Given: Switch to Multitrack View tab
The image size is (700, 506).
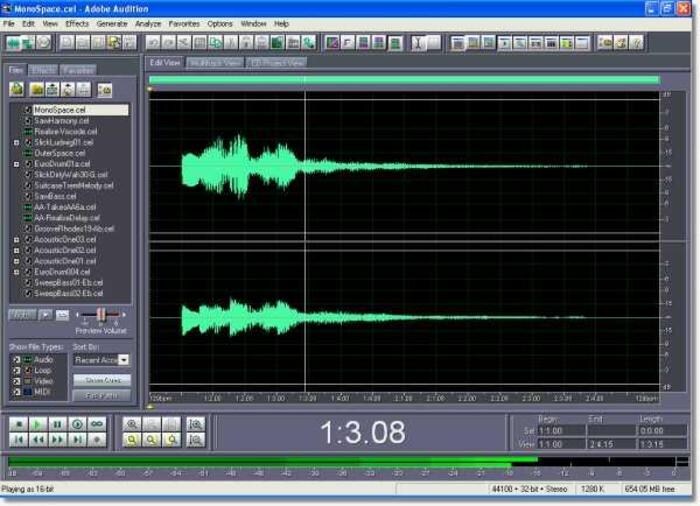Looking at the screenshot, I should 215,63.
